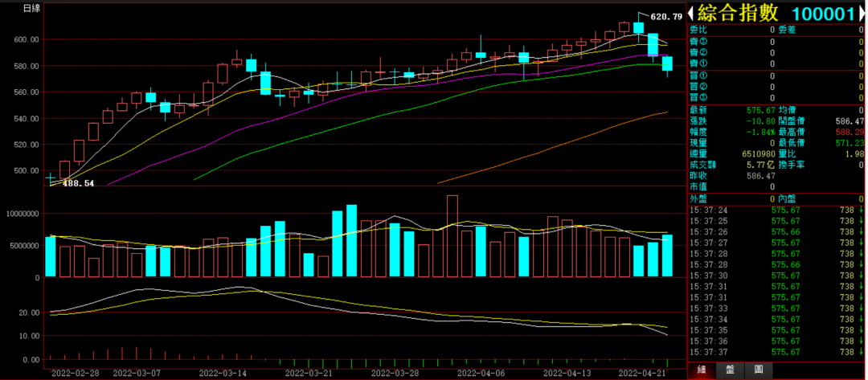Click the -1.84% percentage value
The height and width of the screenshot is (380, 868).
(760, 132)
